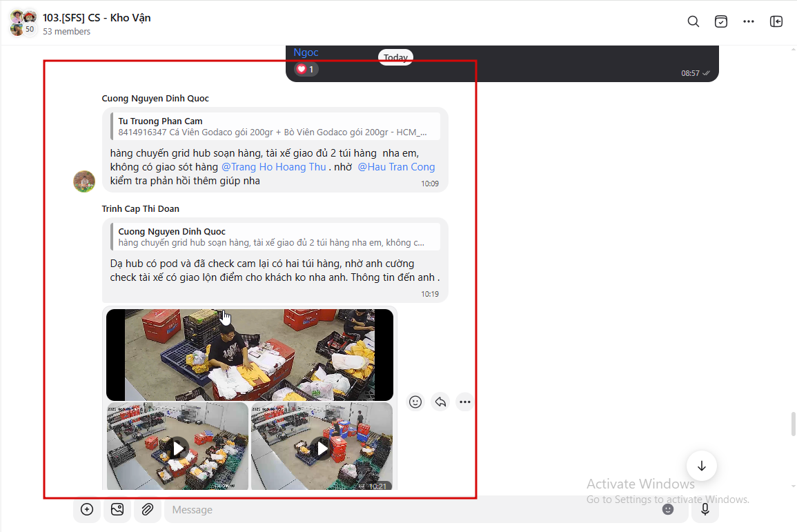Open the @Hau Tran Cong mention
Screen dimensions: 797x532
point(397,167)
